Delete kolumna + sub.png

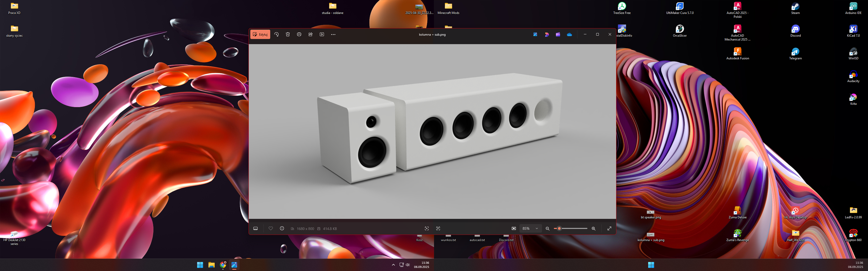click(x=288, y=34)
